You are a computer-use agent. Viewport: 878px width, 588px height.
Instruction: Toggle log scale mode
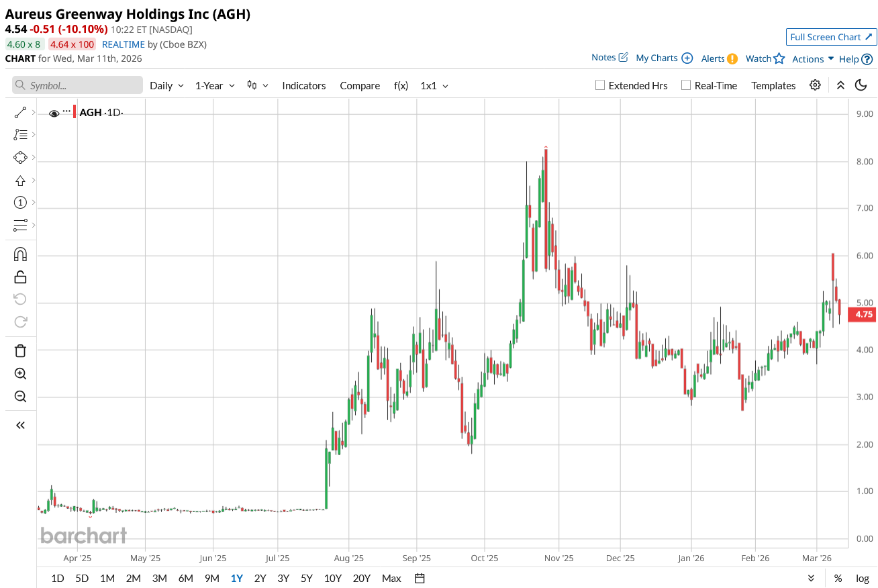point(863,578)
